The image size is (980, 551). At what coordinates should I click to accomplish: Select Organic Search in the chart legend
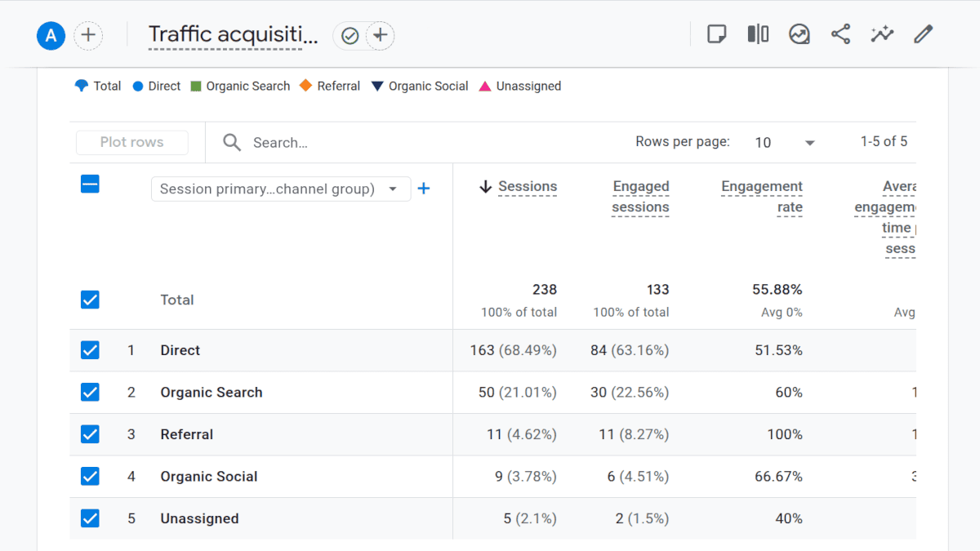click(x=239, y=86)
